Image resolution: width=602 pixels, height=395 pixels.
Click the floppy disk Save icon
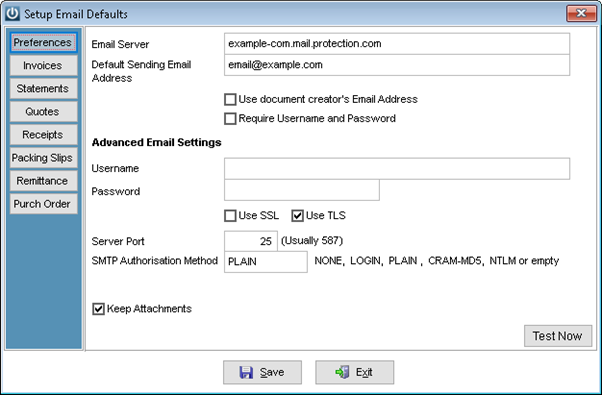pyautogui.click(x=246, y=372)
